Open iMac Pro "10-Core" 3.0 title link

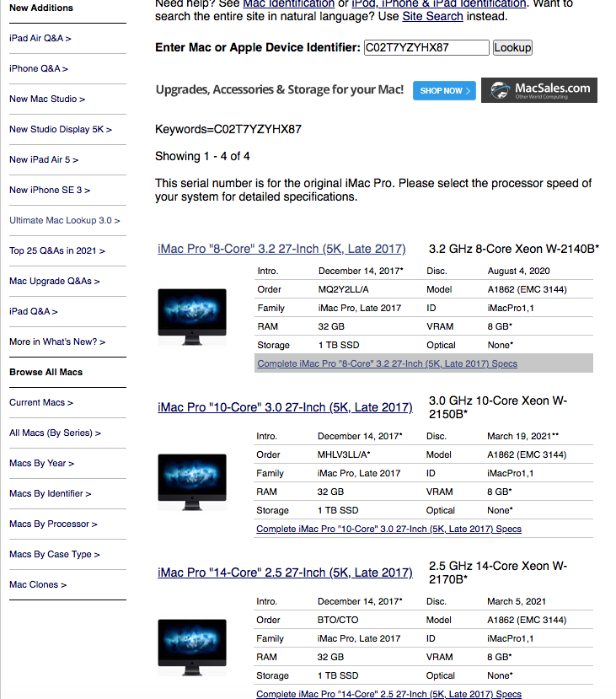285,407
